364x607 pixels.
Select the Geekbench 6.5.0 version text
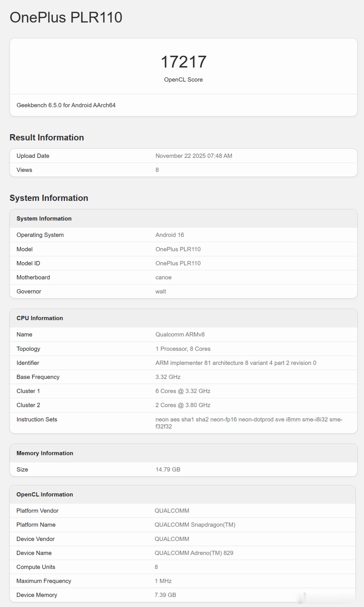[66, 105]
